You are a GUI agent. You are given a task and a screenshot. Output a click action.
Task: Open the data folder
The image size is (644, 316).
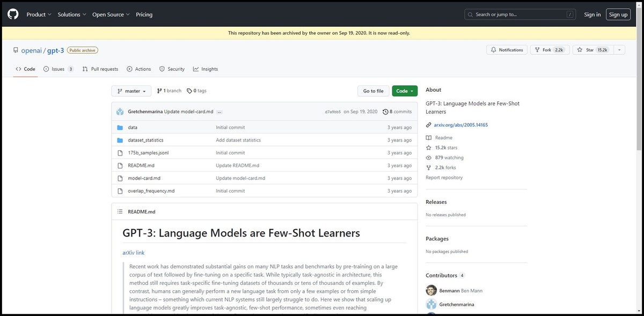tap(133, 127)
